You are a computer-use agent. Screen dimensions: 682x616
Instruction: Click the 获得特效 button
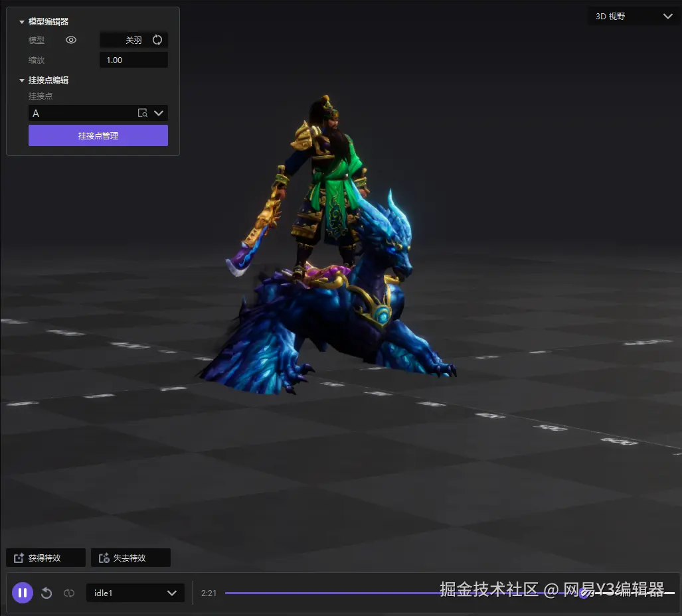tap(46, 558)
